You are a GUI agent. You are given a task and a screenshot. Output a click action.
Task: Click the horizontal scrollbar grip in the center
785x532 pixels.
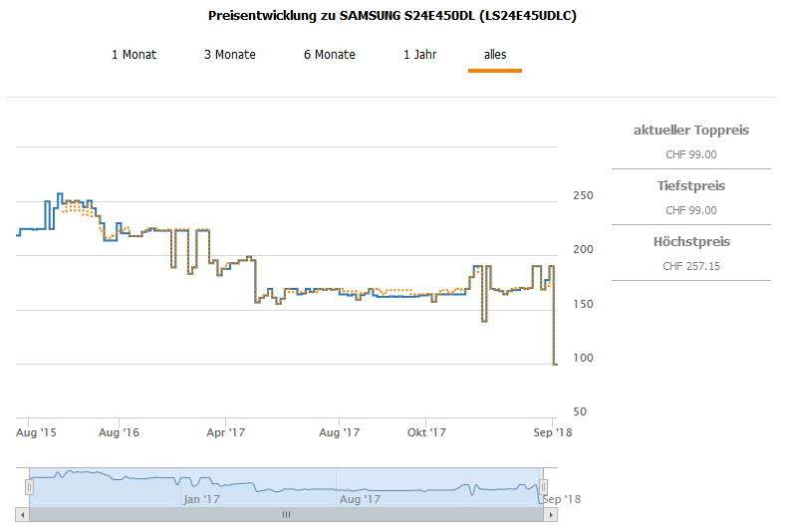[x=286, y=515]
